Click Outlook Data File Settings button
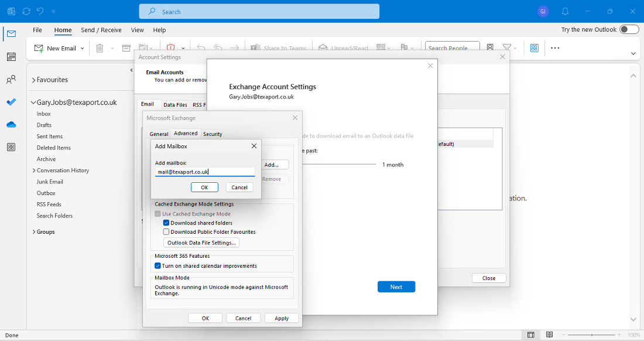Screen dimensions: 644x341 click(201, 242)
